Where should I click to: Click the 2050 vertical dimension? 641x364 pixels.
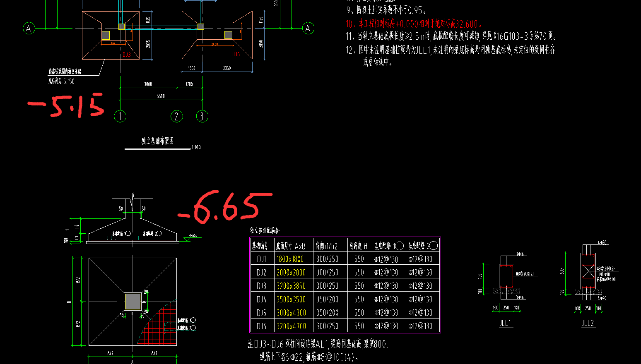(x=261, y=43)
